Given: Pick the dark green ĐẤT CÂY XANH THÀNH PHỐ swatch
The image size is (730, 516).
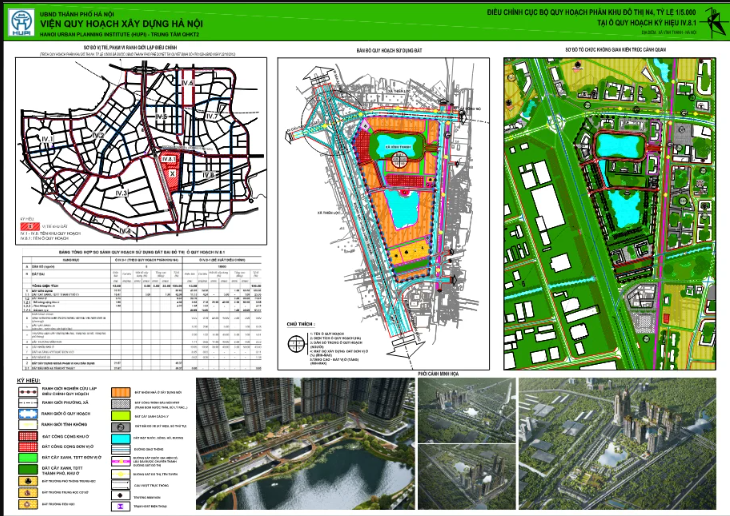Looking at the screenshot, I should coord(27,469).
